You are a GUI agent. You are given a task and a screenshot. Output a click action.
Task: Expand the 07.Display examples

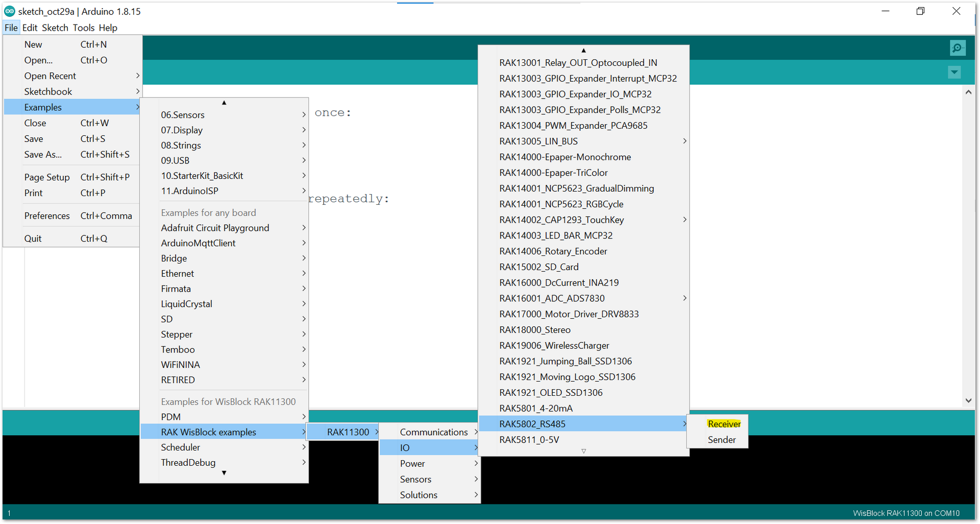224,130
